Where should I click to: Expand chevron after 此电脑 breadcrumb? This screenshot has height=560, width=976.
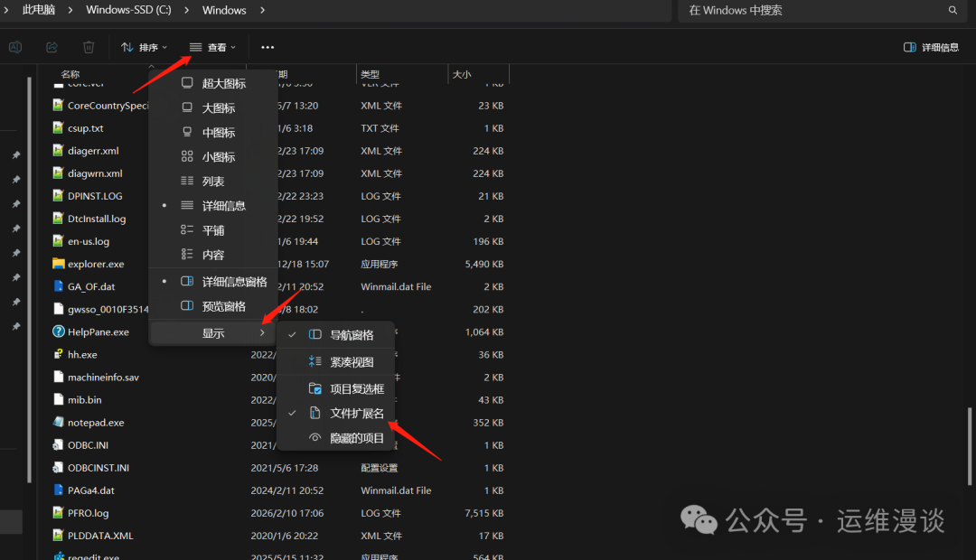[x=70, y=10]
